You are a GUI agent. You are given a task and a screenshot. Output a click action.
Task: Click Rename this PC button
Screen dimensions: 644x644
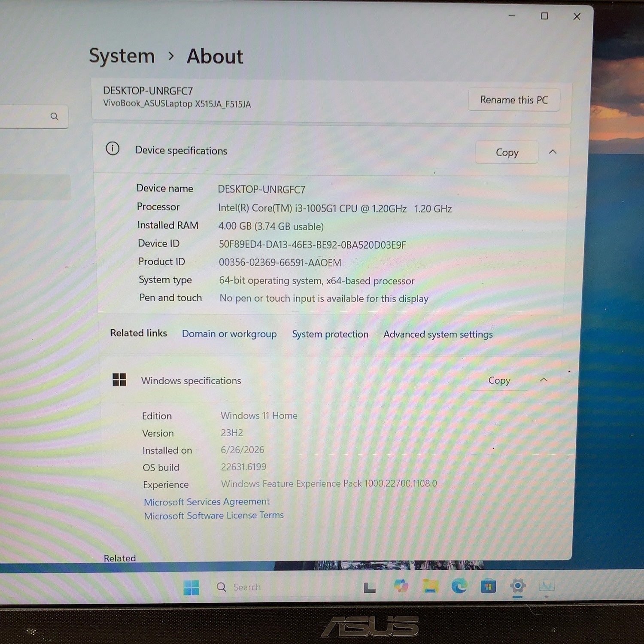click(514, 100)
